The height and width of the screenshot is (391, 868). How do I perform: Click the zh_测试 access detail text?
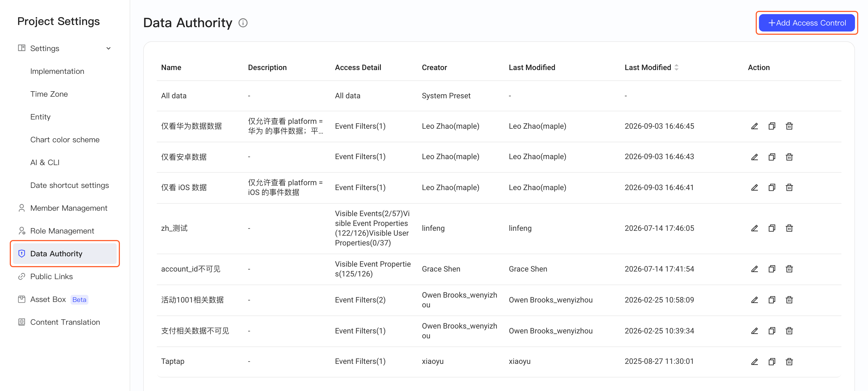(x=372, y=228)
